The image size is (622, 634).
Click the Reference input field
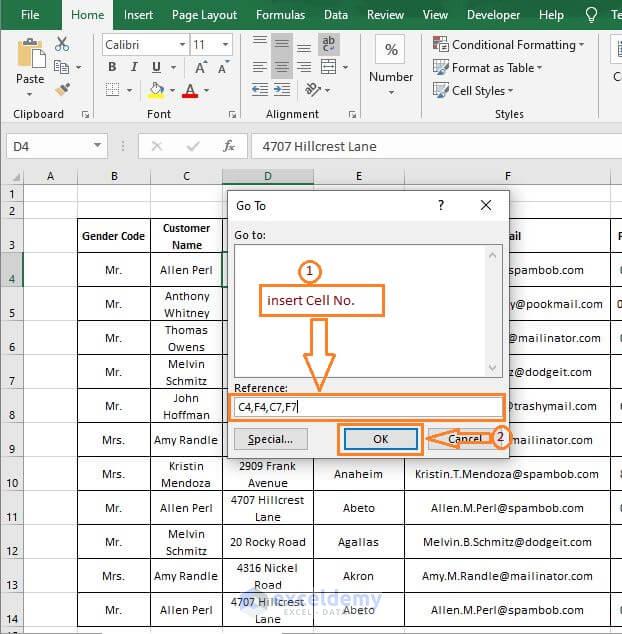tap(368, 407)
